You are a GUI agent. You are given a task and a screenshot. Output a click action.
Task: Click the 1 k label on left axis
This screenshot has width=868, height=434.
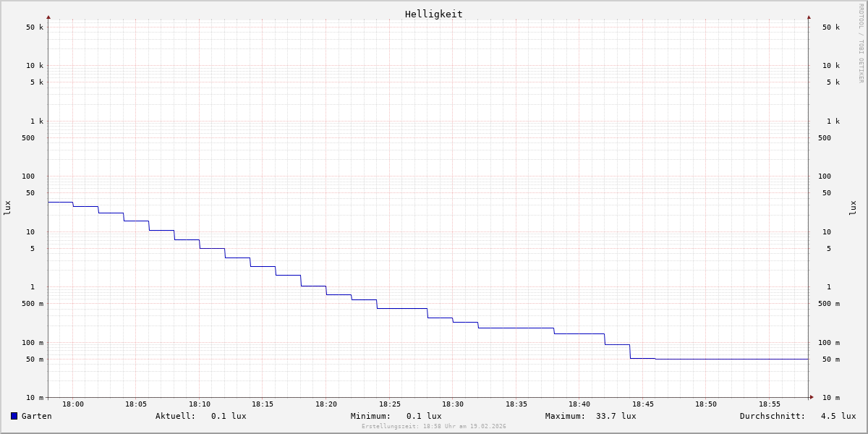36,121
